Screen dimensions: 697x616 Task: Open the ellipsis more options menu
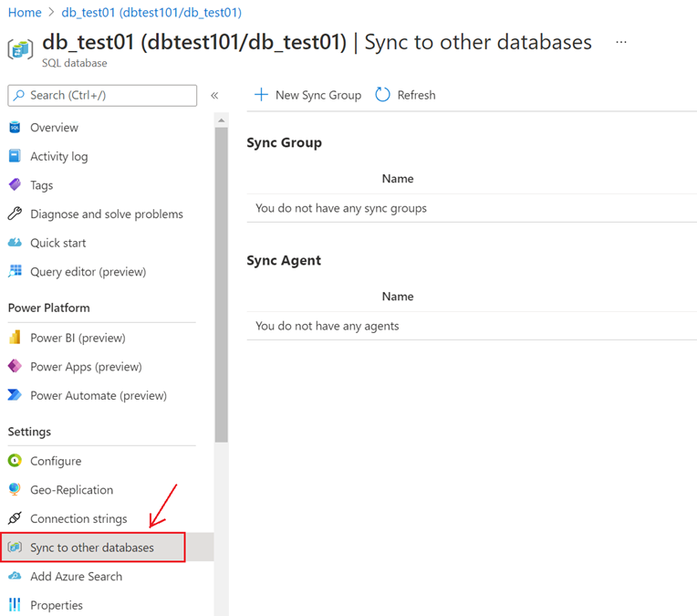[x=621, y=42]
